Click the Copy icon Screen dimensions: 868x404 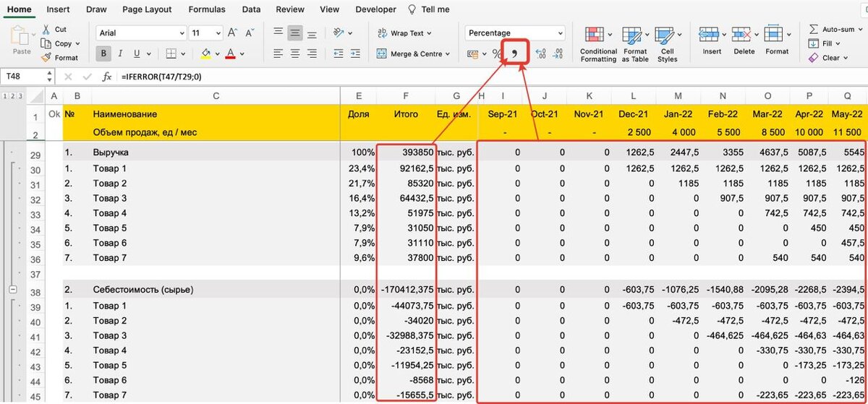(x=46, y=43)
